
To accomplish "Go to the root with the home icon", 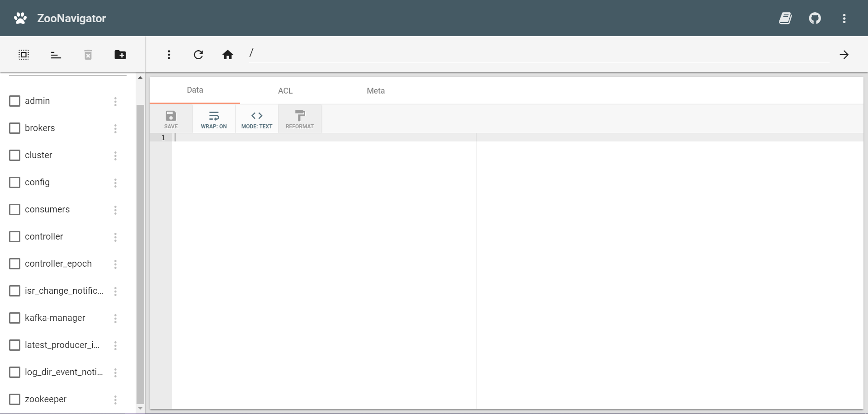I will (228, 55).
